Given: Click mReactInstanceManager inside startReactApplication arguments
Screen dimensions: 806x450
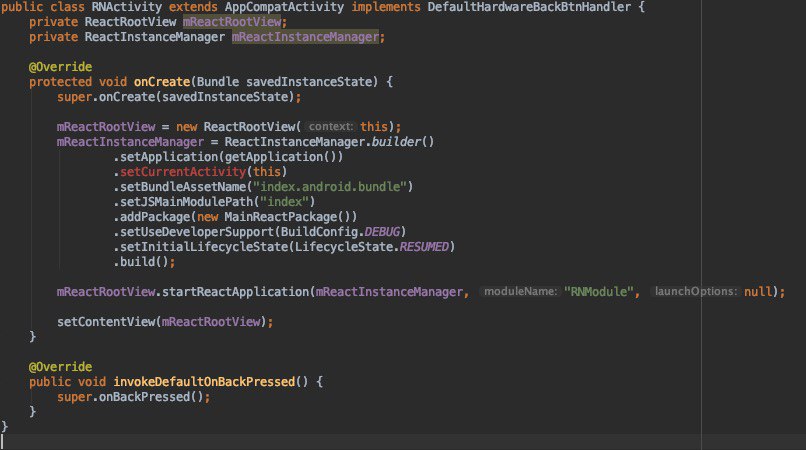Looking at the screenshot, I should [389, 292].
